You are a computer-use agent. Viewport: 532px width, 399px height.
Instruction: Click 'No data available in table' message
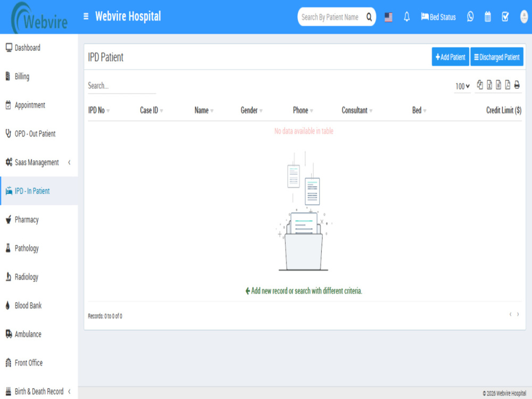tap(304, 131)
